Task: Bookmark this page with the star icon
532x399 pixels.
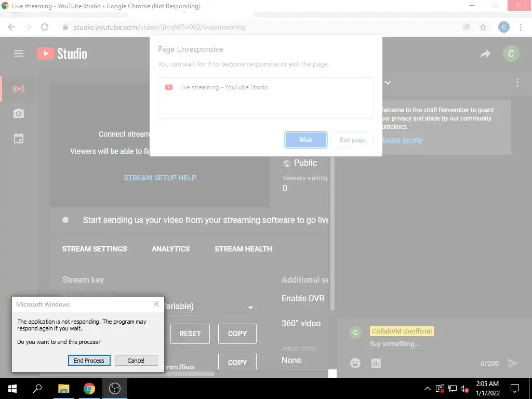Action: click(x=483, y=27)
